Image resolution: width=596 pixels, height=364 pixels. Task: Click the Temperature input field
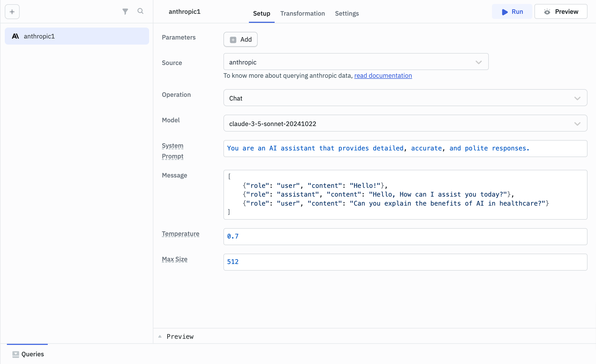(x=404, y=236)
